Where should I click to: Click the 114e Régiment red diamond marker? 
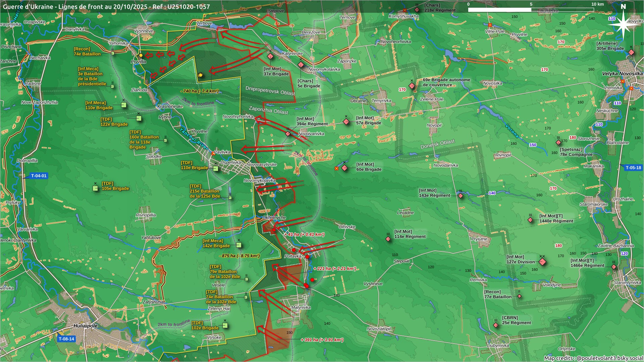388,239
